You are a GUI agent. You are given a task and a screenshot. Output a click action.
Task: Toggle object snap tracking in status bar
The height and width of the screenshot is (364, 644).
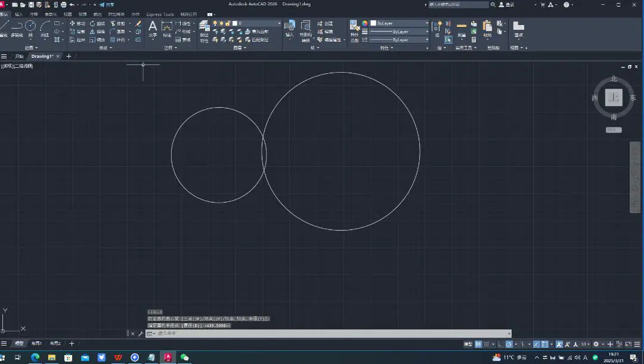pyautogui.click(x=537, y=344)
